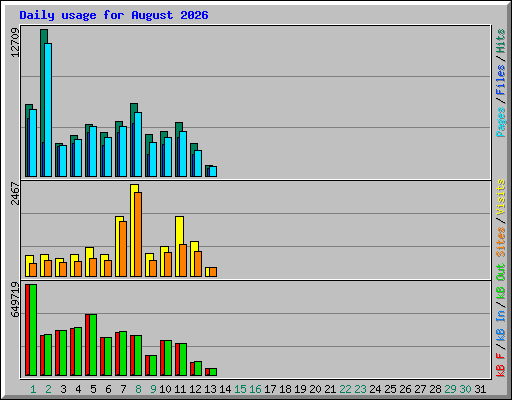Image resolution: width=512 pixels, height=400 pixels.
Task: Click day 15 on the x-axis
Action: click(x=240, y=389)
